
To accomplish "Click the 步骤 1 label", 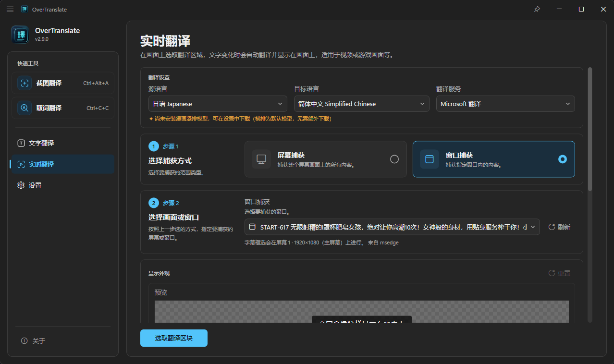I will [171, 146].
